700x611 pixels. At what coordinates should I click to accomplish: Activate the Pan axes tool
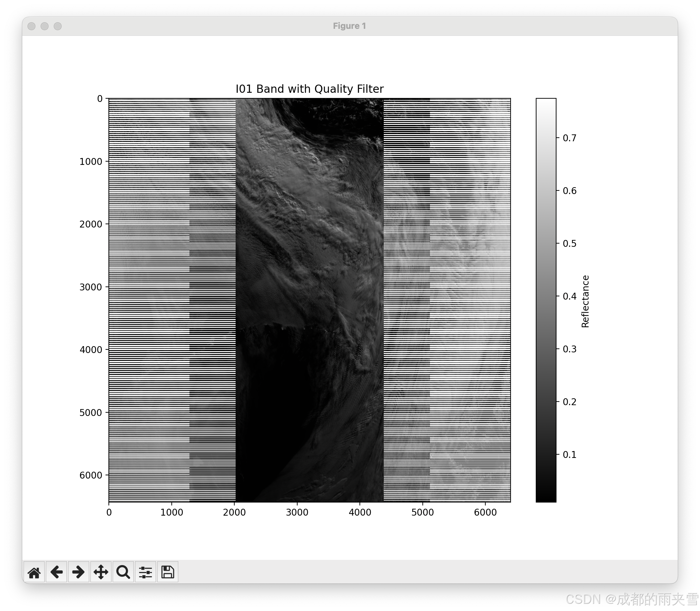101,572
